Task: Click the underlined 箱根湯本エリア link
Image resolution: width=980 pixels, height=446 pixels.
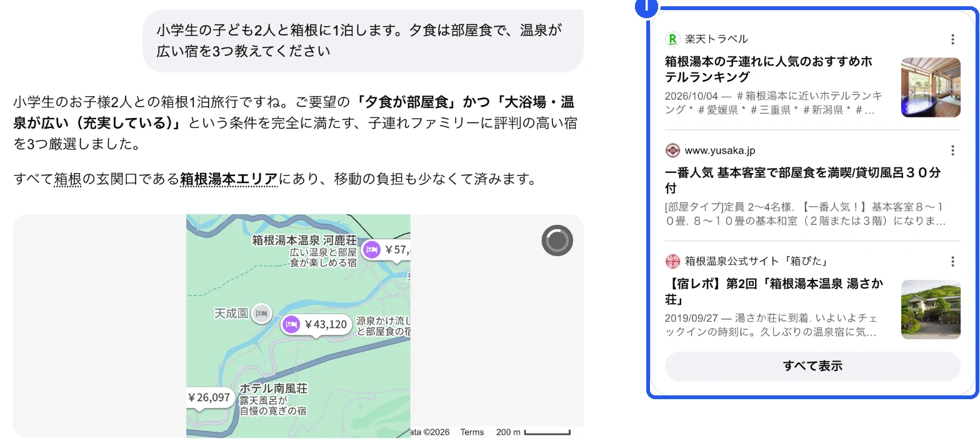Action: 228,180
